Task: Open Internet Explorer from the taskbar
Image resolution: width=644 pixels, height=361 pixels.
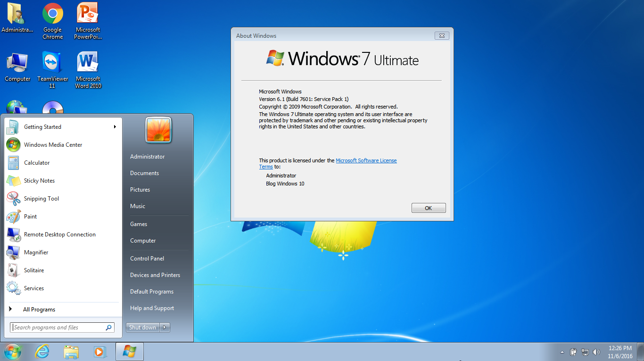Action: [x=42, y=352]
